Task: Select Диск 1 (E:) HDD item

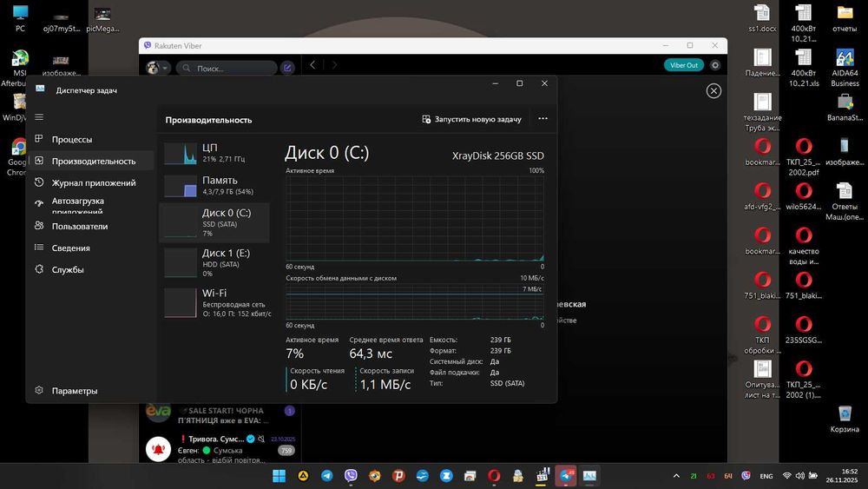Action: coord(214,262)
